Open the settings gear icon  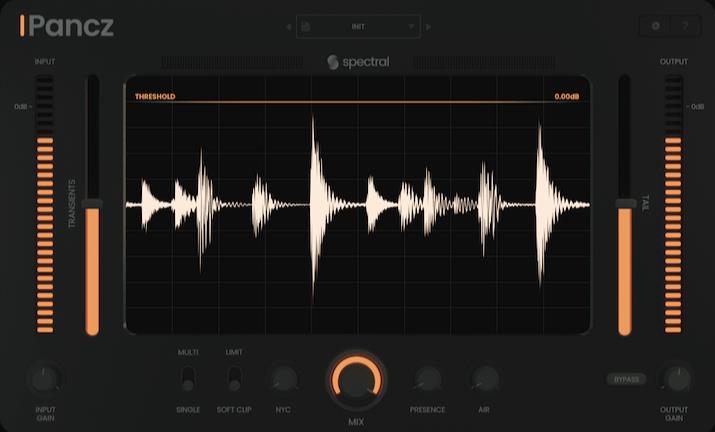point(656,26)
